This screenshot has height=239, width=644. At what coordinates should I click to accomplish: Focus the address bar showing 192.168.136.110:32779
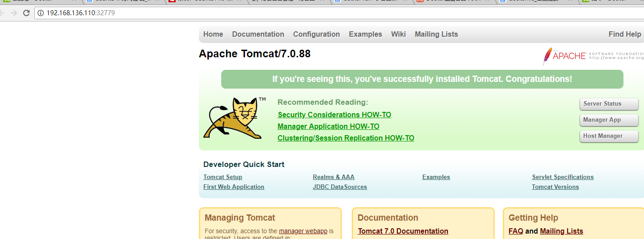340,13
